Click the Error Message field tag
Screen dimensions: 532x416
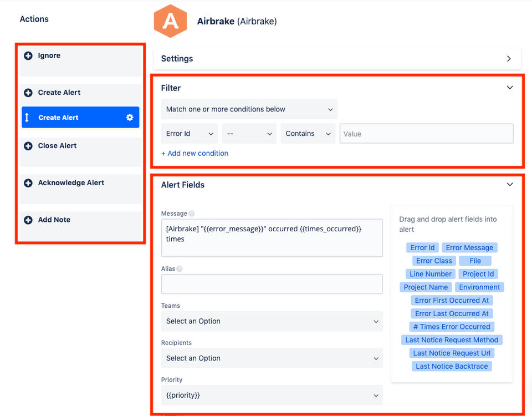pyautogui.click(x=469, y=248)
